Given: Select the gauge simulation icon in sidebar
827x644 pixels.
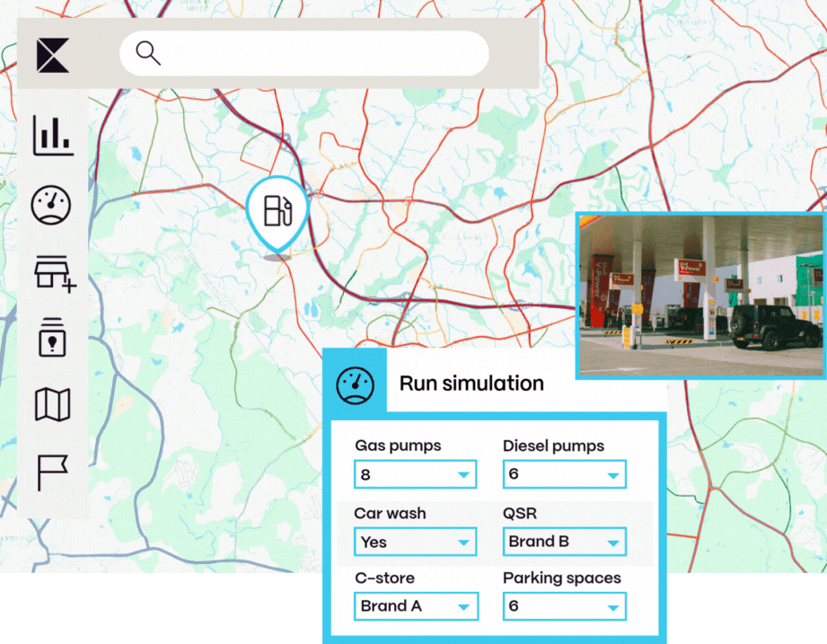Looking at the screenshot, I should [x=52, y=205].
